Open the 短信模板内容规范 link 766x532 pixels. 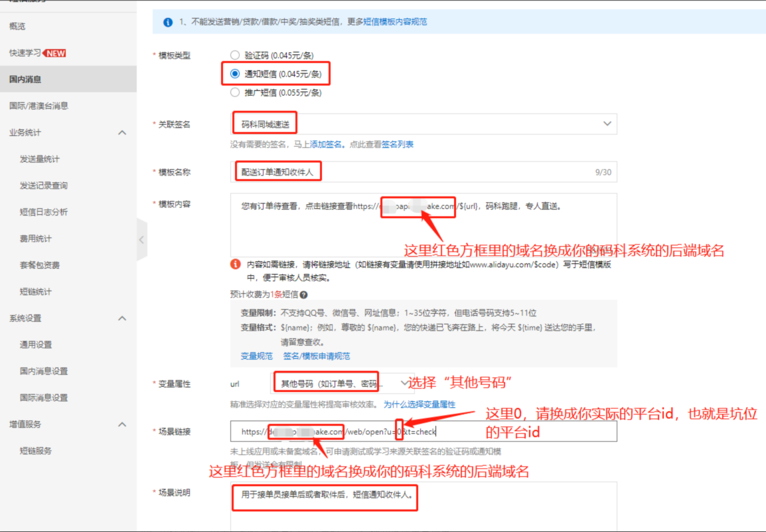[x=395, y=22]
